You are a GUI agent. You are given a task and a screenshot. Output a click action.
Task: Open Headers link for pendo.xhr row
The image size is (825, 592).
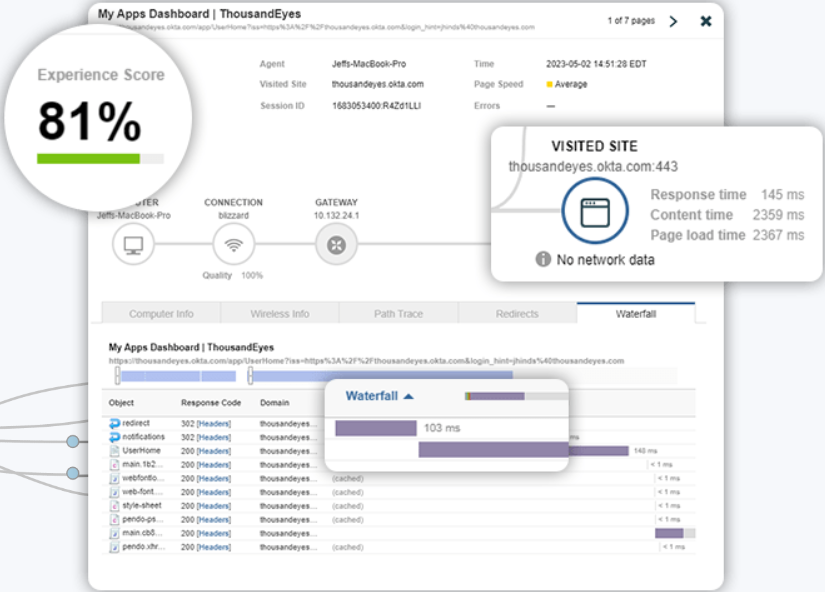214,547
